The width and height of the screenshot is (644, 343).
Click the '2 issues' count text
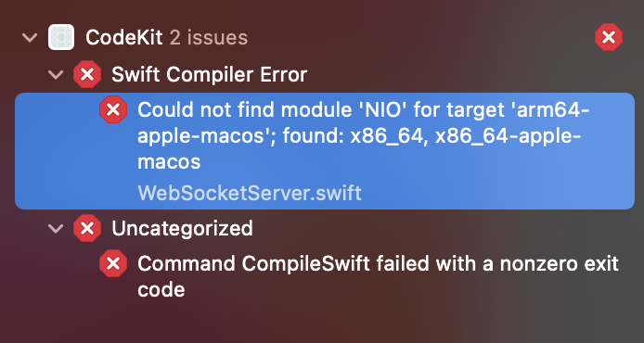[209, 38]
